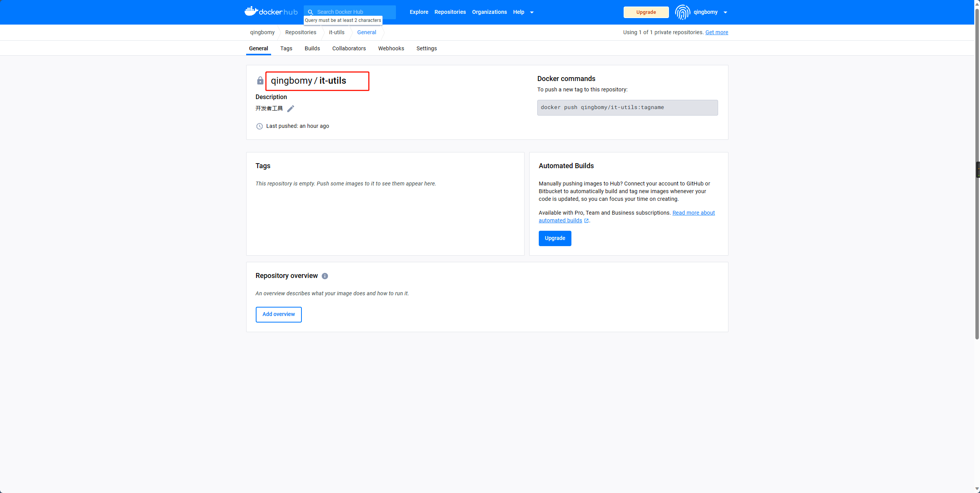Screen dimensions: 980x493
Task: Click the search magnifier icon
Action: click(311, 12)
